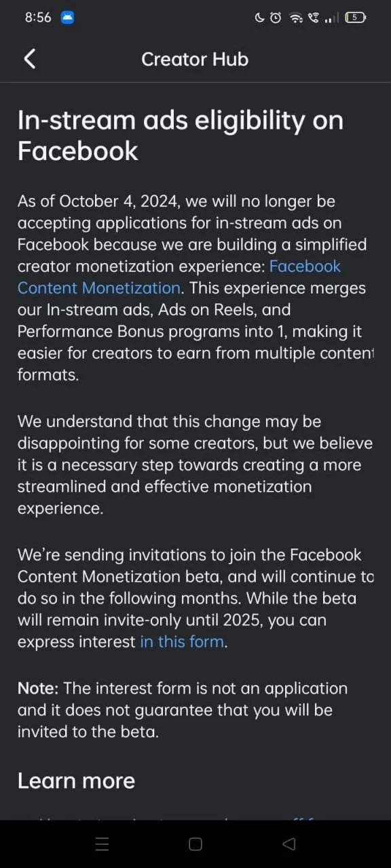
Task: Tap the 8:56 clock in status bar
Action: pyautogui.click(x=38, y=18)
